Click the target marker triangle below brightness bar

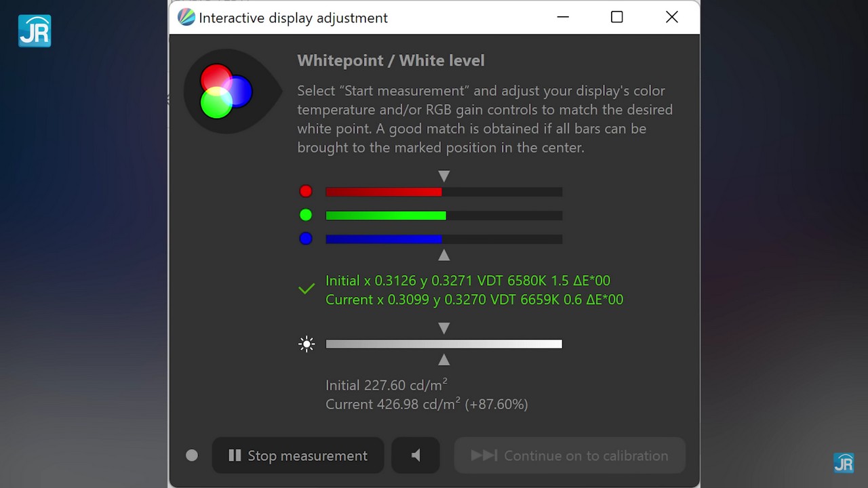point(444,360)
